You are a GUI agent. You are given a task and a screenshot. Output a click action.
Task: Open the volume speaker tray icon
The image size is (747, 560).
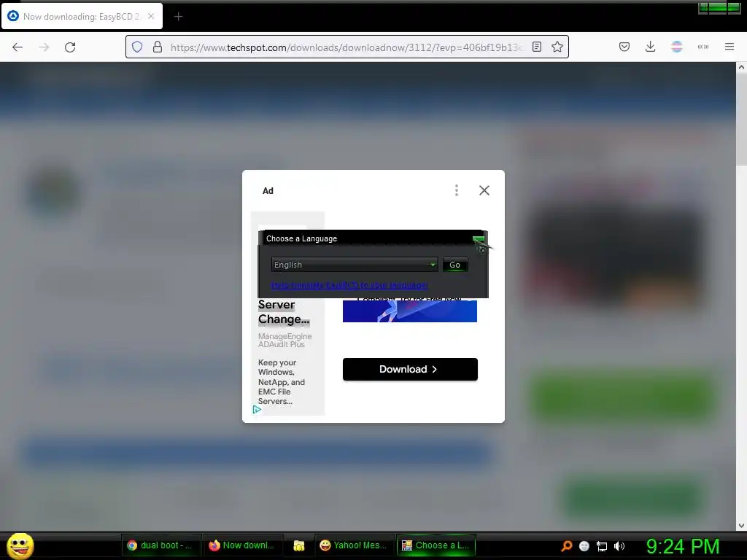point(619,546)
